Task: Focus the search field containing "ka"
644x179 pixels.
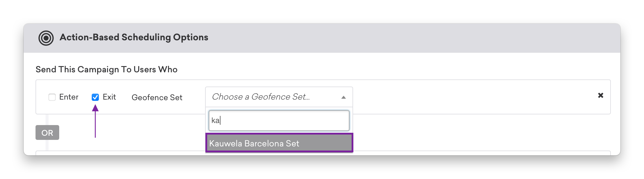Action: 279,121
